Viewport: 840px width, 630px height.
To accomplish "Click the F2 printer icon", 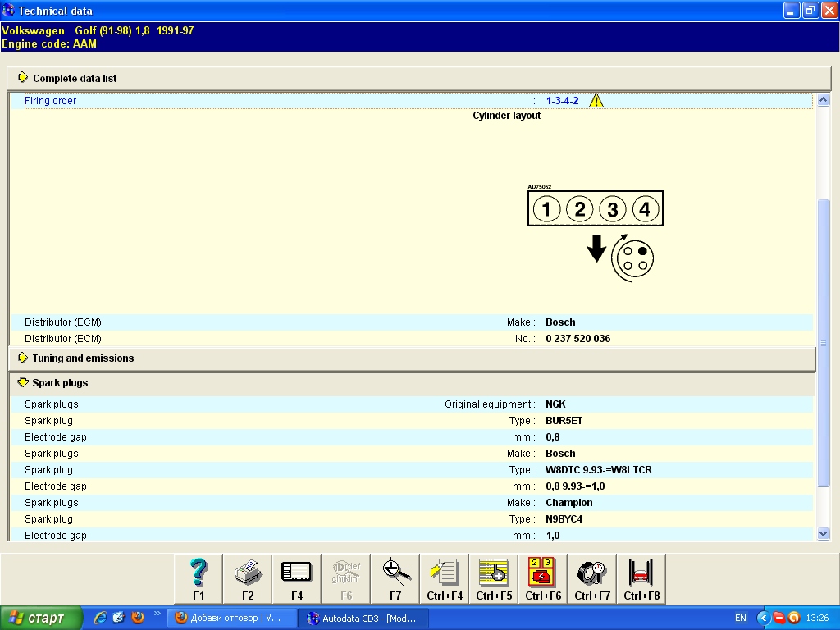I will (x=248, y=578).
